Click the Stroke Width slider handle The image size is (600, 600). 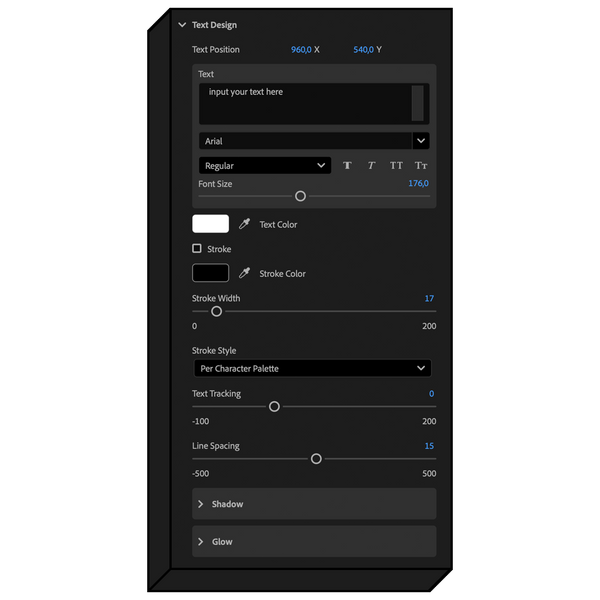point(217,311)
